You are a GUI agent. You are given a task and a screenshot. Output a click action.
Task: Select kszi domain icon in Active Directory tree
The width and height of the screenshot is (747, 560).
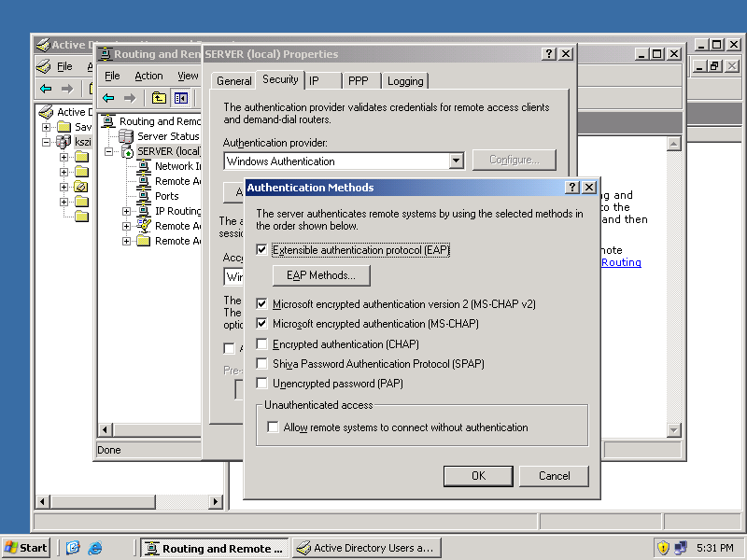[x=63, y=142]
